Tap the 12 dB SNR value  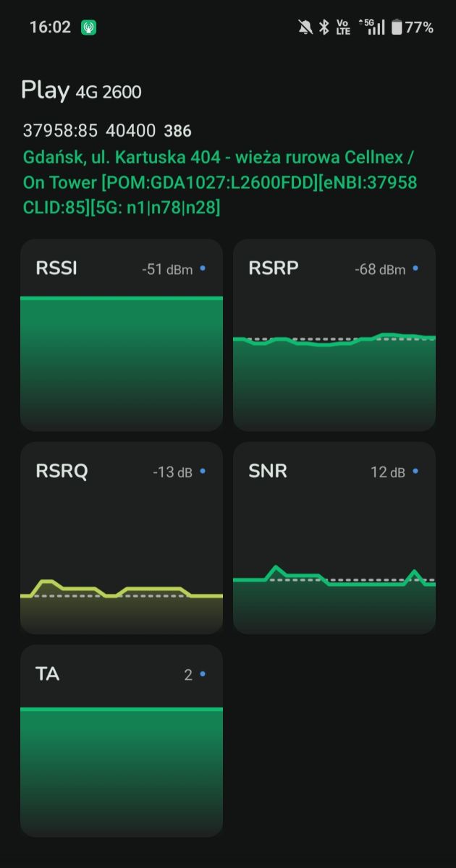click(388, 472)
